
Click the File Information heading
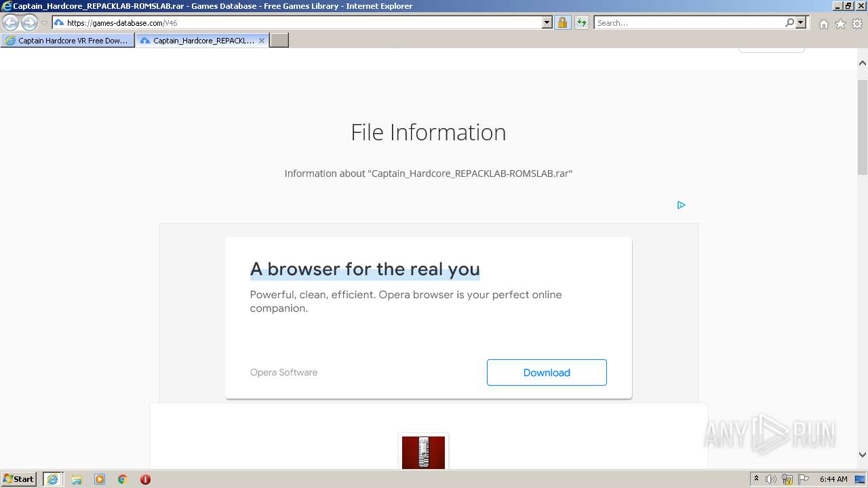429,132
